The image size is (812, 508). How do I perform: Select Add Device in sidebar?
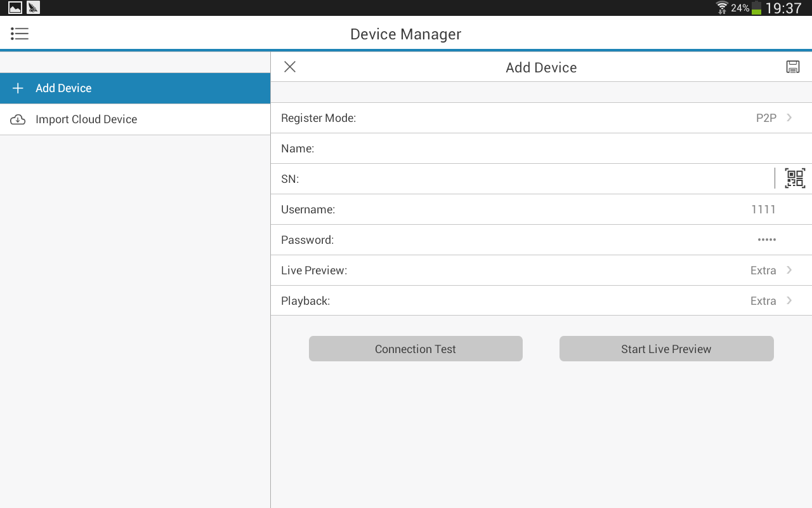click(63, 88)
